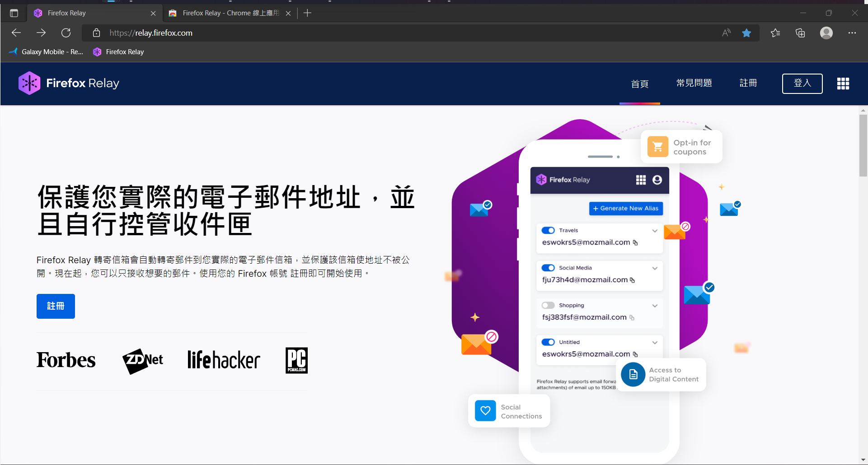Open the Firefox apps grid menu in the header
The width and height of the screenshot is (868, 465).
tap(843, 84)
